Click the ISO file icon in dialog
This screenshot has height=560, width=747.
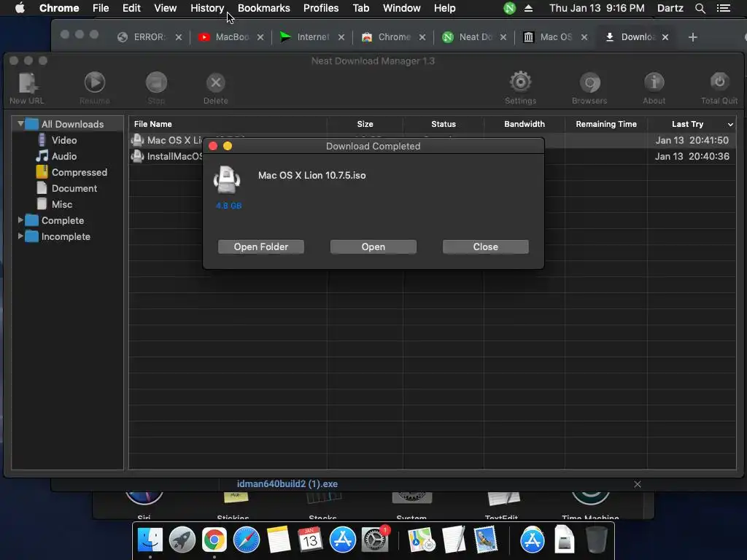227,180
